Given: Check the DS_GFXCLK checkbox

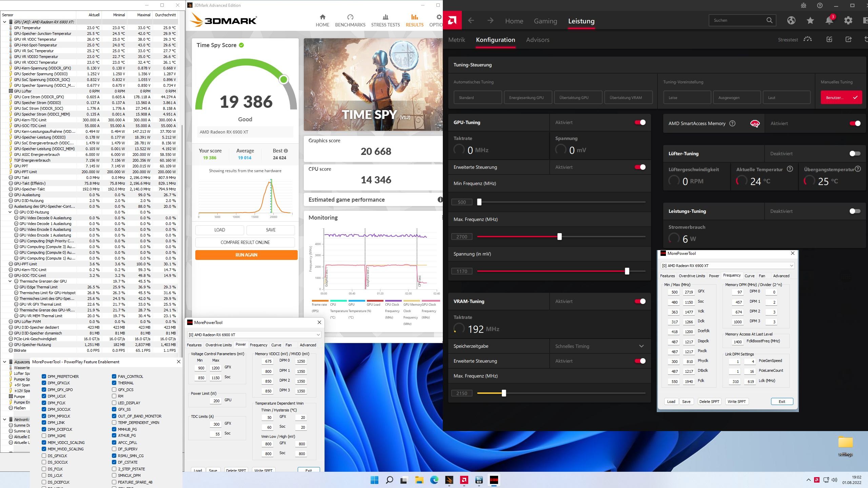Looking at the screenshot, I should point(44,456).
